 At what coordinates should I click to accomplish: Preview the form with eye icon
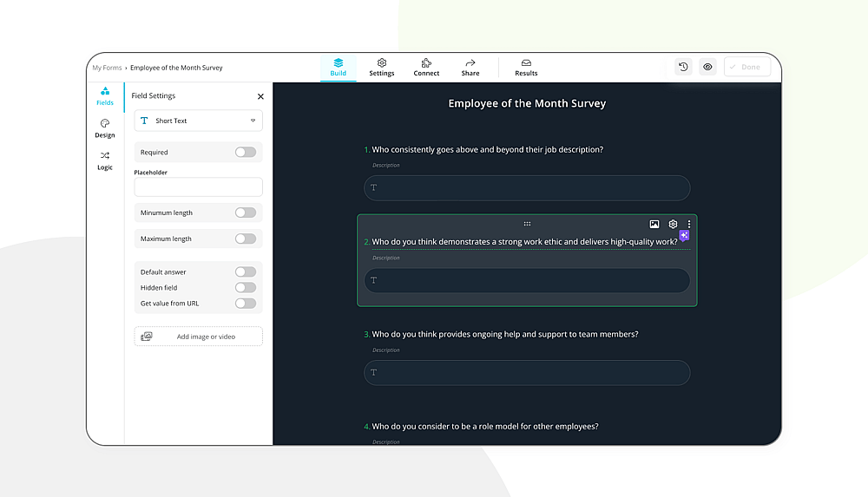click(x=707, y=67)
